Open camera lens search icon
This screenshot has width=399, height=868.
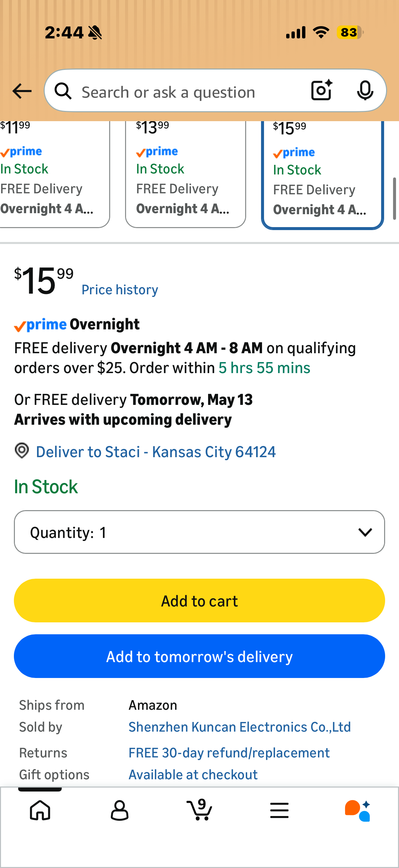(x=322, y=90)
